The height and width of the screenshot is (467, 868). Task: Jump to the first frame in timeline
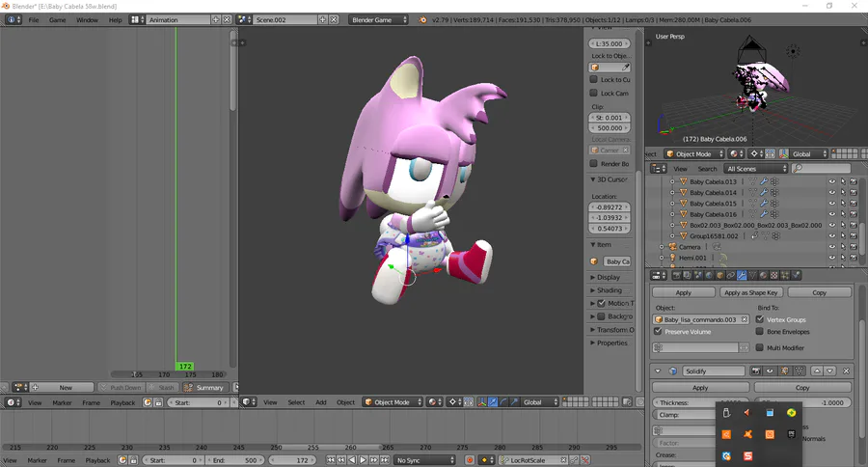(x=331, y=460)
